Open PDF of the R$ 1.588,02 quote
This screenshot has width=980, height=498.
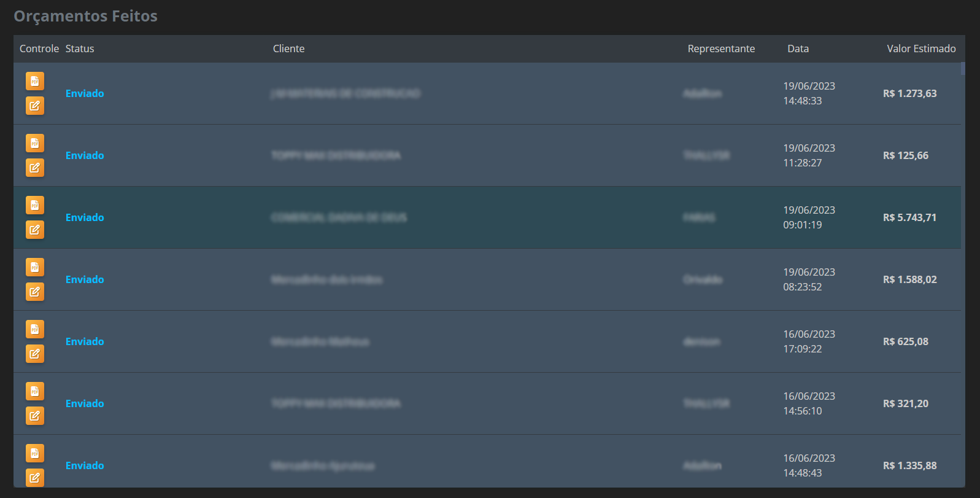pyautogui.click(x=35, y=267)
